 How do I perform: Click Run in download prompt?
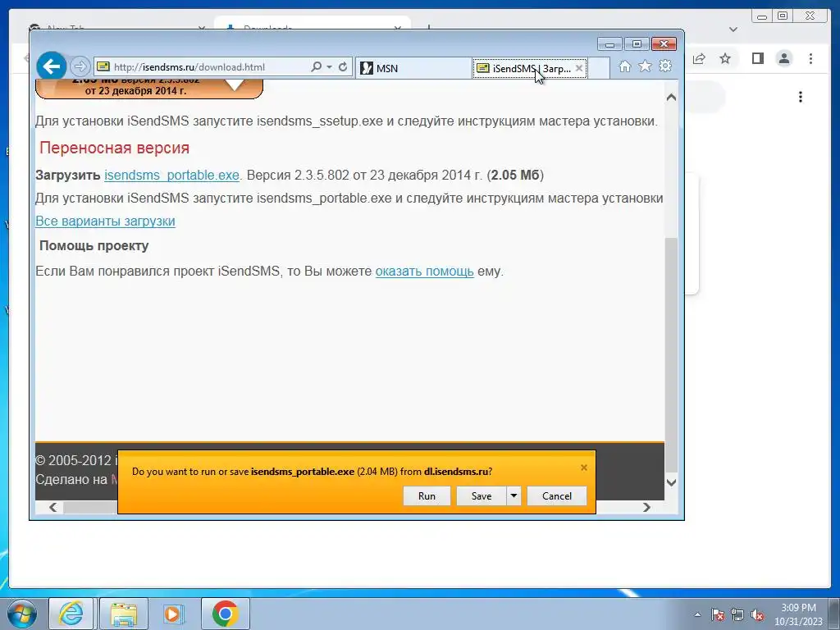pyautogui.click(x=427, y=496)
